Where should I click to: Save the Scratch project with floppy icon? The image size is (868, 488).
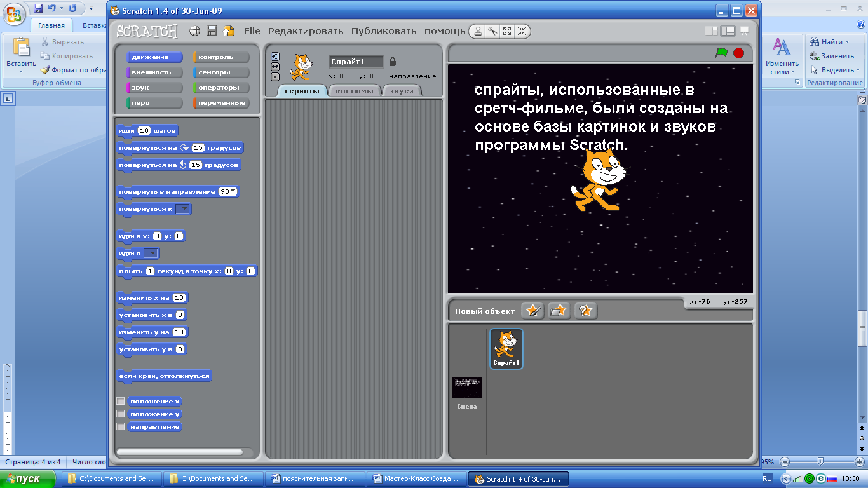pos(212,31)
